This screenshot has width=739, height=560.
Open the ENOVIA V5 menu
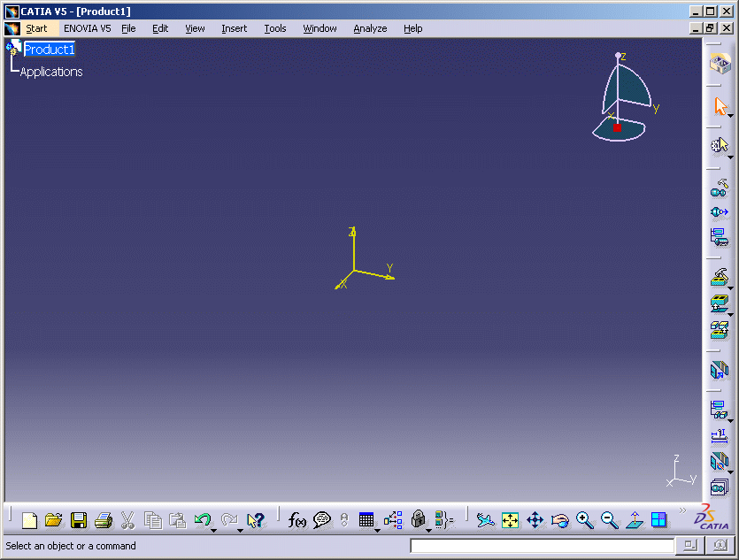pyautogui.click(x=88, y=28)
